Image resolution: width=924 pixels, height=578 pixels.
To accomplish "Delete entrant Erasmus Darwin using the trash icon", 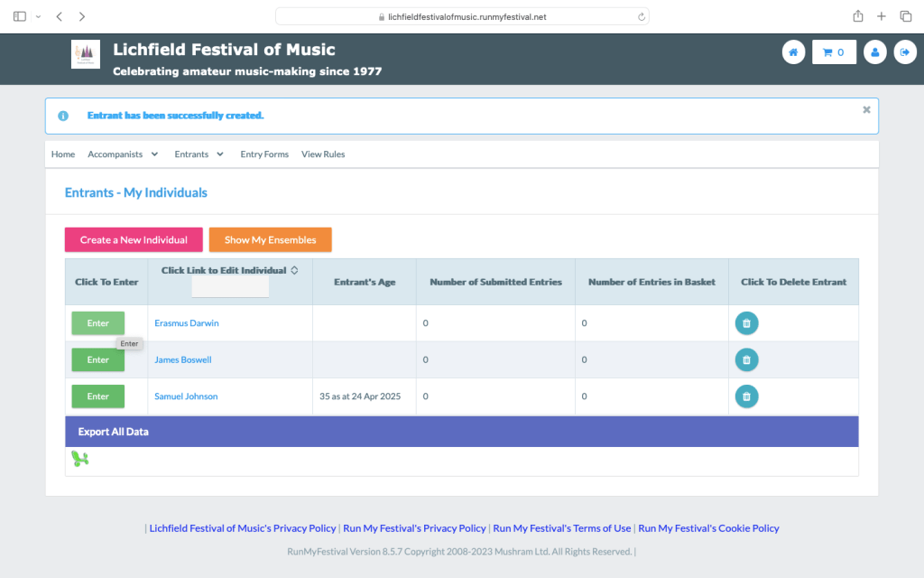I will pyautogui.click(x=746, y=323).
